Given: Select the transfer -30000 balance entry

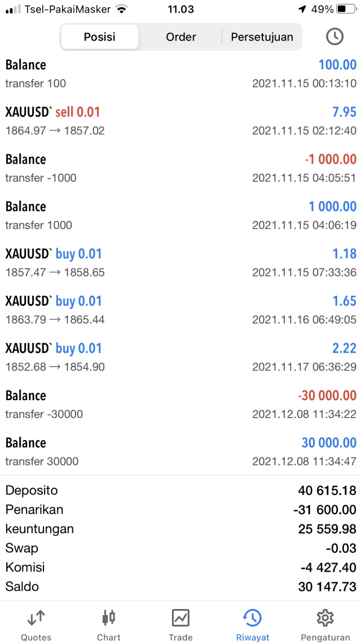Looking at the screenshot, I should coord(181,404).
